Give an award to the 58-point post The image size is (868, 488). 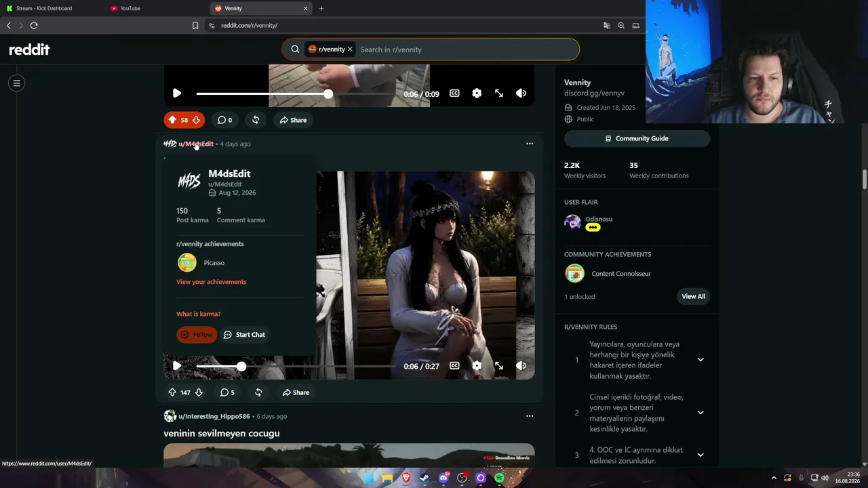point(256,120)
